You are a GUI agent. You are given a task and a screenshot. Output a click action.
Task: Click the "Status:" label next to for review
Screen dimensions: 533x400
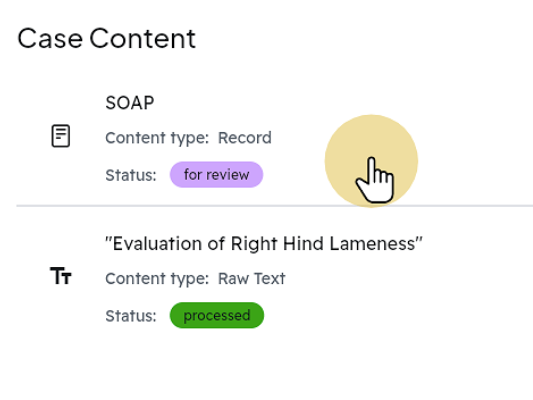point(131,175)
